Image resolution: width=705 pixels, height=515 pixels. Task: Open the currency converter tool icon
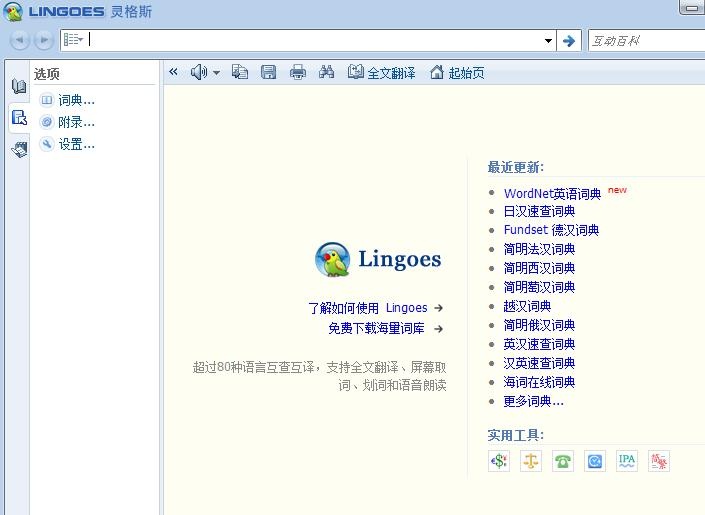click(x=499, y=461)
